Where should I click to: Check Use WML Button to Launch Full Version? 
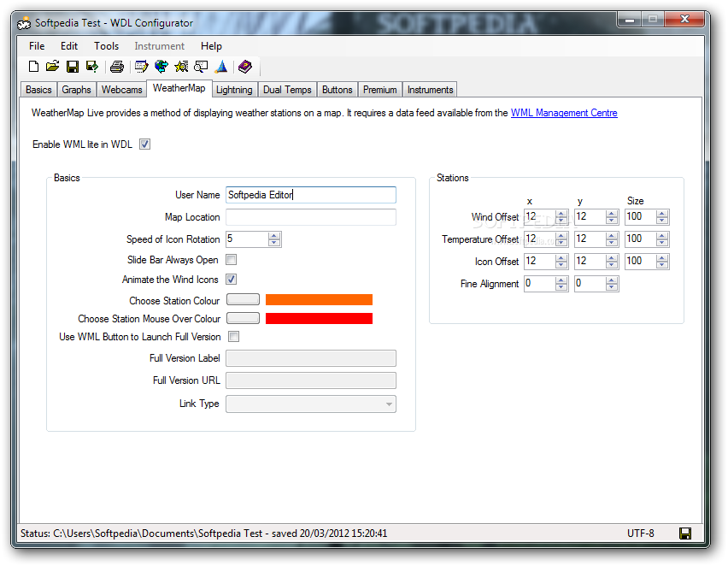click(234, 337)
